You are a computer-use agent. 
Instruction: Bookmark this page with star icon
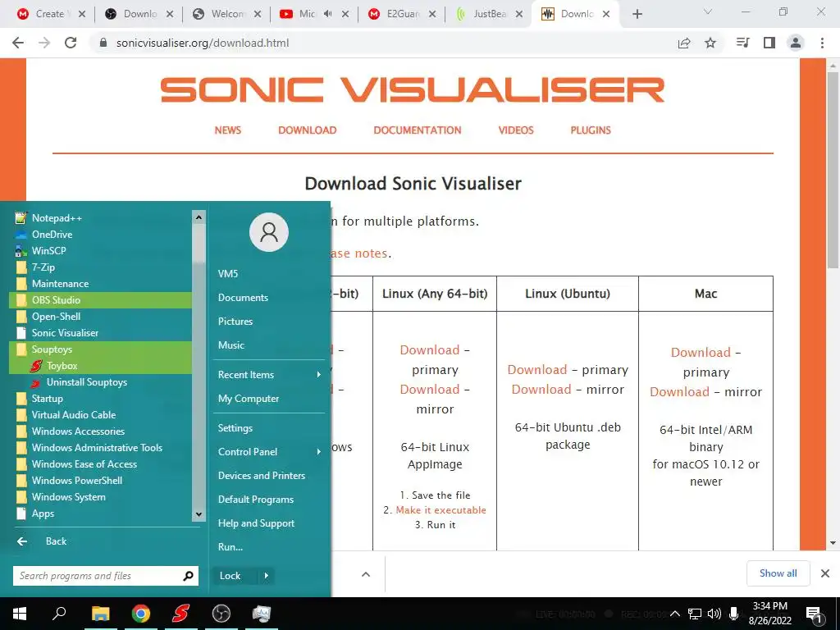click(x=710, y=43)
